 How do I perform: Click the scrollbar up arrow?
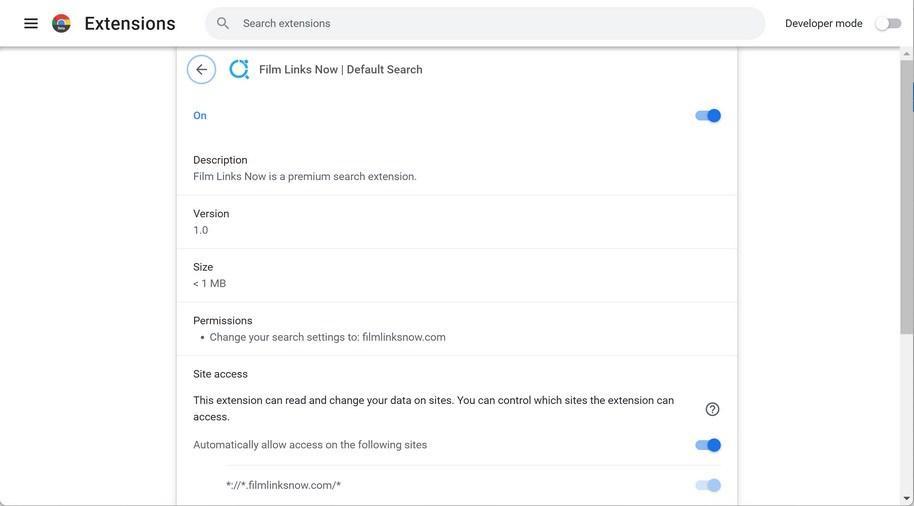[907, 53]
